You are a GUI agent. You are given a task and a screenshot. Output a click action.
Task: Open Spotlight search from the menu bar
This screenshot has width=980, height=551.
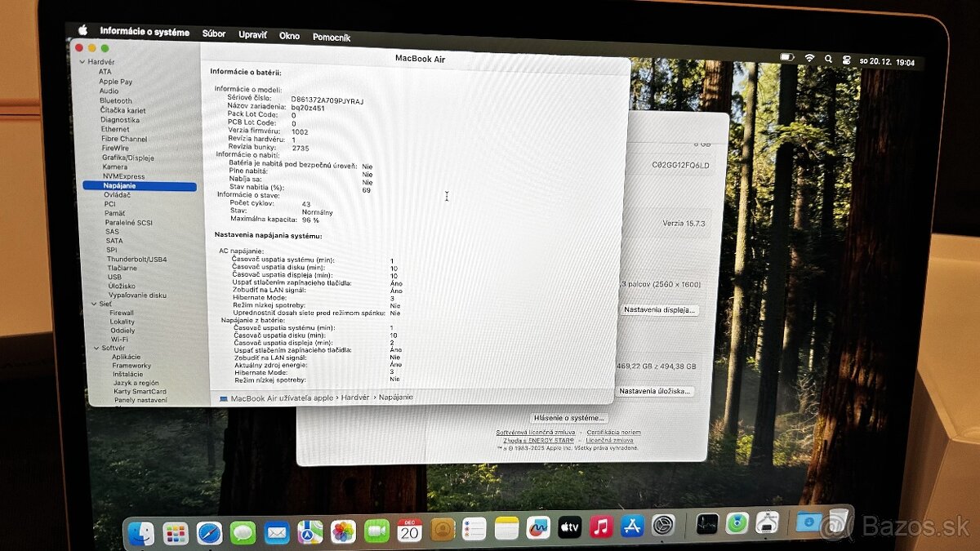click(828, 57)
